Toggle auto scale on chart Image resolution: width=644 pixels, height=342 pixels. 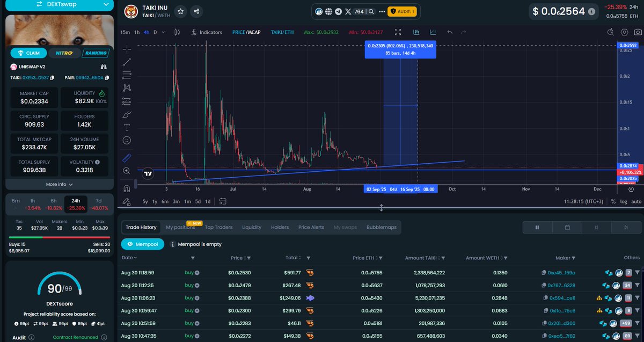(636, 201)
